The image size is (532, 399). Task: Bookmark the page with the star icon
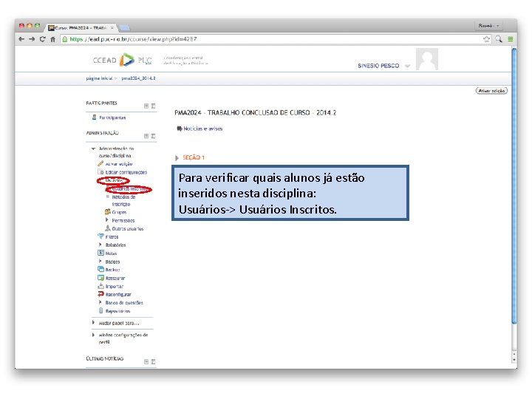486,39
